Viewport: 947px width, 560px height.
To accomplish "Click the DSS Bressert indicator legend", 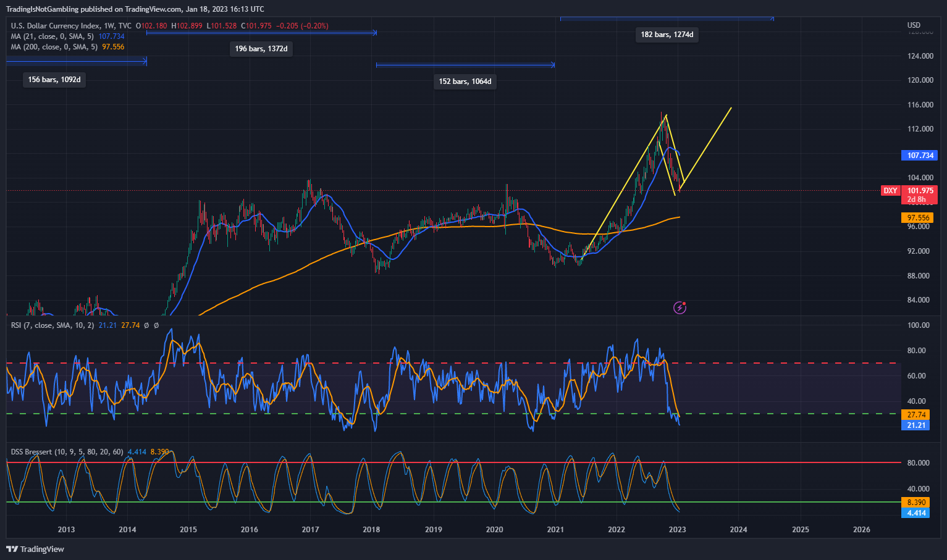I will pos(67,452).
